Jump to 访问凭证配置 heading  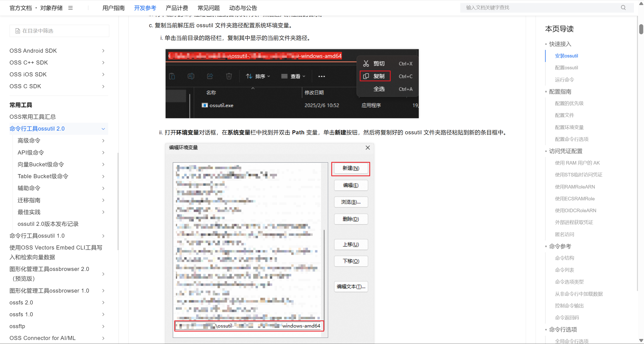point(566,151)
